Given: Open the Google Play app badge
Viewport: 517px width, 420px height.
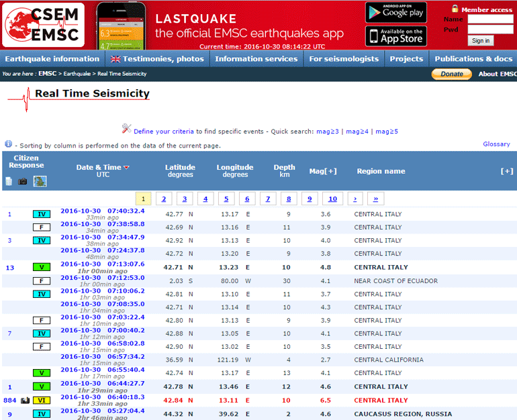Looking at the screenshot, I should [x=395, y=12].
